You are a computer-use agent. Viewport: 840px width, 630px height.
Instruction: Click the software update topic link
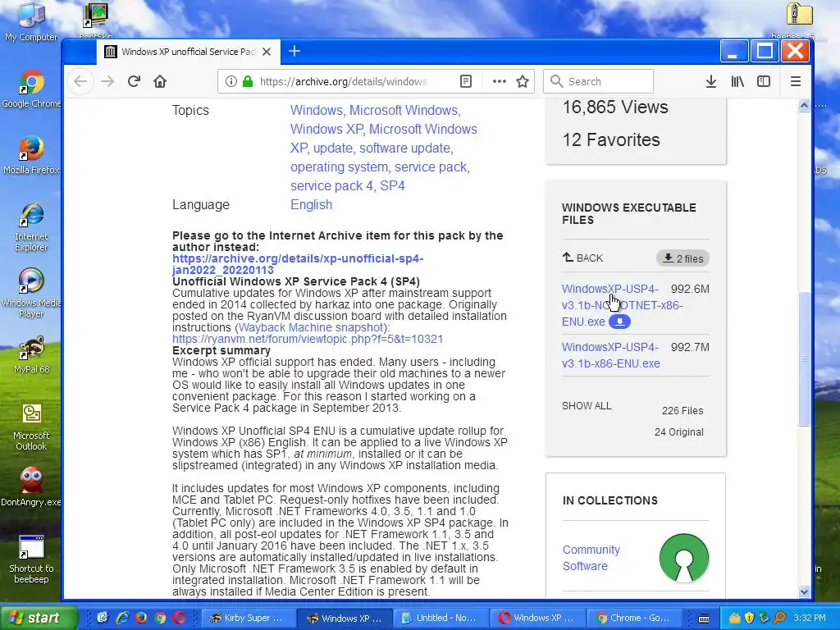pyautogui.click(x=404, y=148)
